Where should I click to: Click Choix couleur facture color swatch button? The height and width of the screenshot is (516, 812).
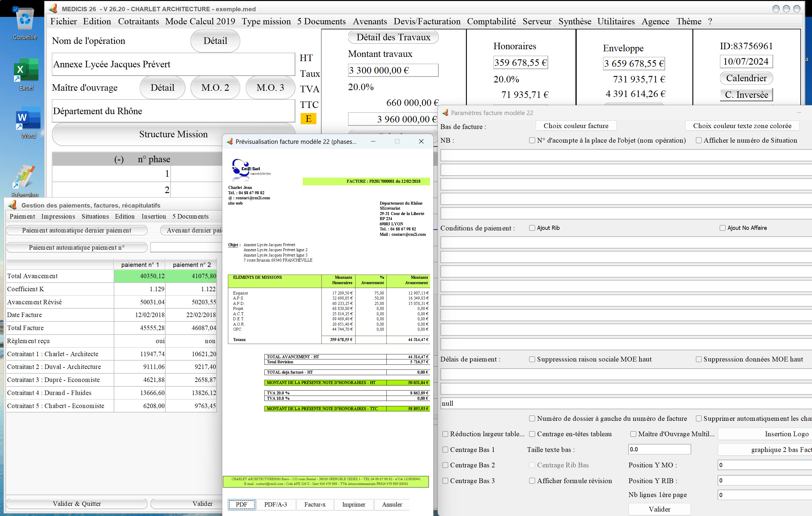coord(576,126)
